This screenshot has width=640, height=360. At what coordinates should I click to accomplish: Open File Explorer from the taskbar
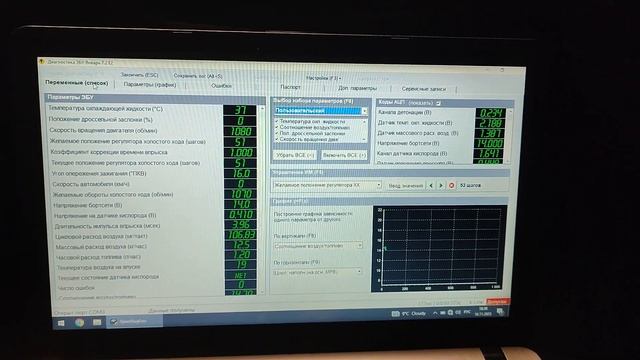[97, 322]
